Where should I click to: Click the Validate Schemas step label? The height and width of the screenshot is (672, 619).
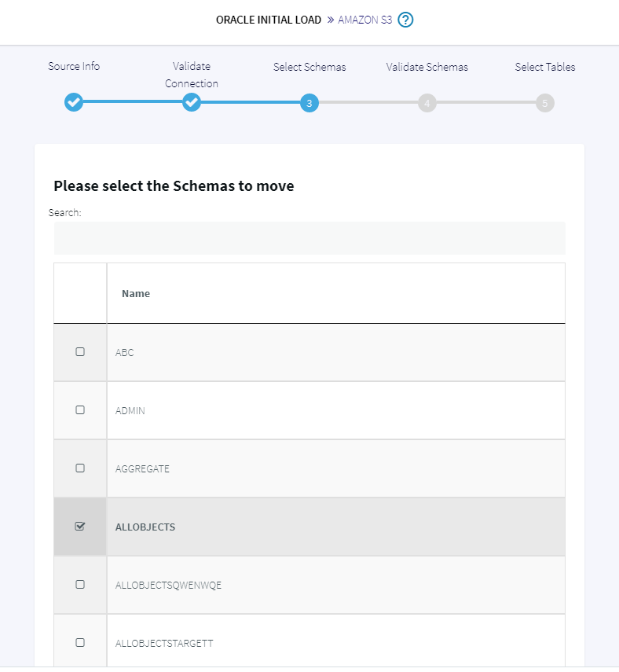[427, 67]
